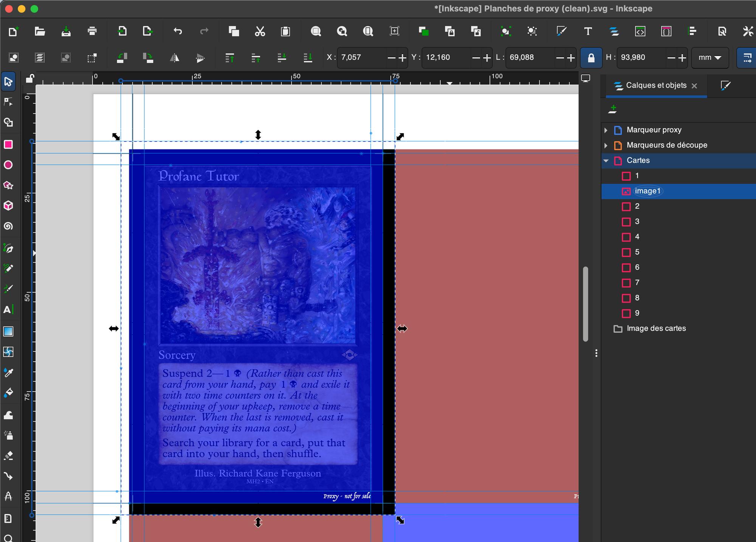This screenshot has width=756, height=542.
Task: Expand the Marqueur proxy layer
Action: (606, 130)
